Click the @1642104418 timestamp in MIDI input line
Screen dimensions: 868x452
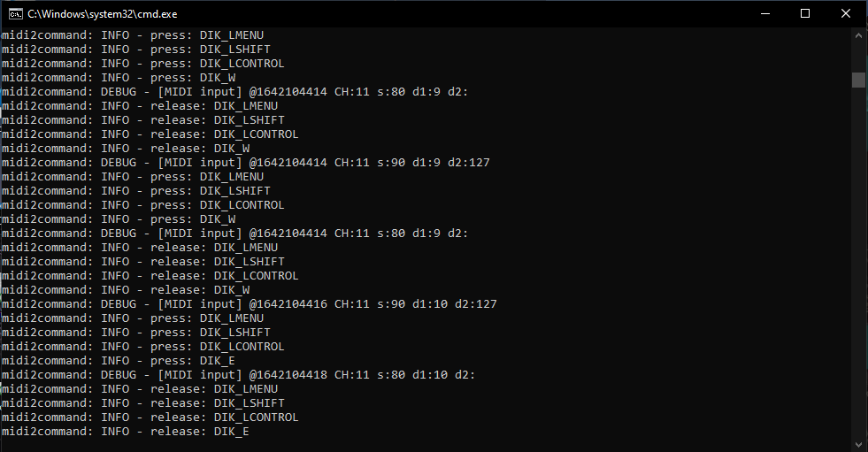(288, 375)
